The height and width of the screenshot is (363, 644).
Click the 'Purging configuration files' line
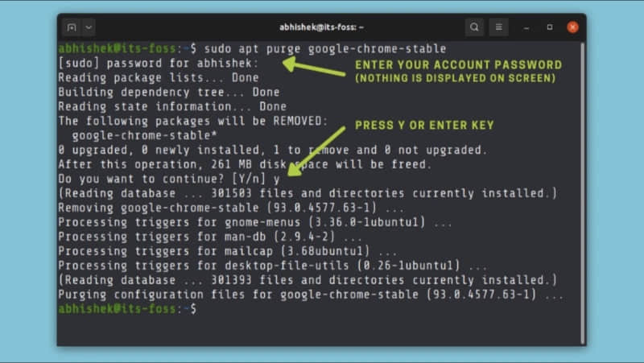point(311,295)
